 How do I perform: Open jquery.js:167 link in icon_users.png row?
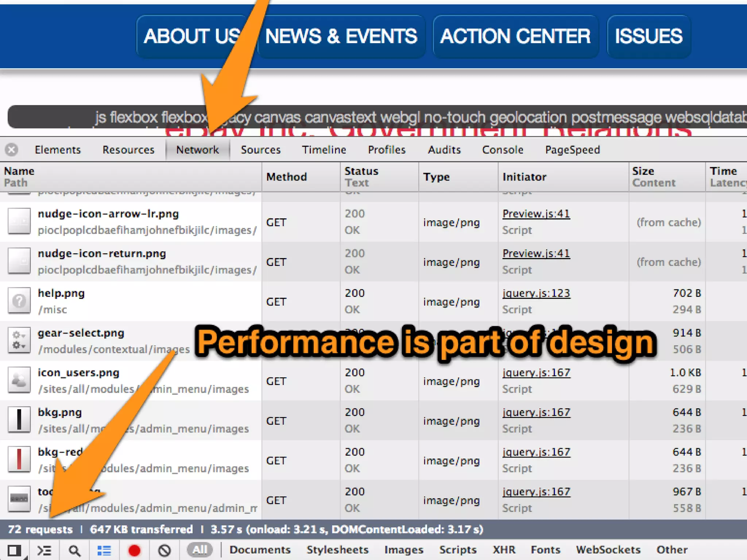536,373
